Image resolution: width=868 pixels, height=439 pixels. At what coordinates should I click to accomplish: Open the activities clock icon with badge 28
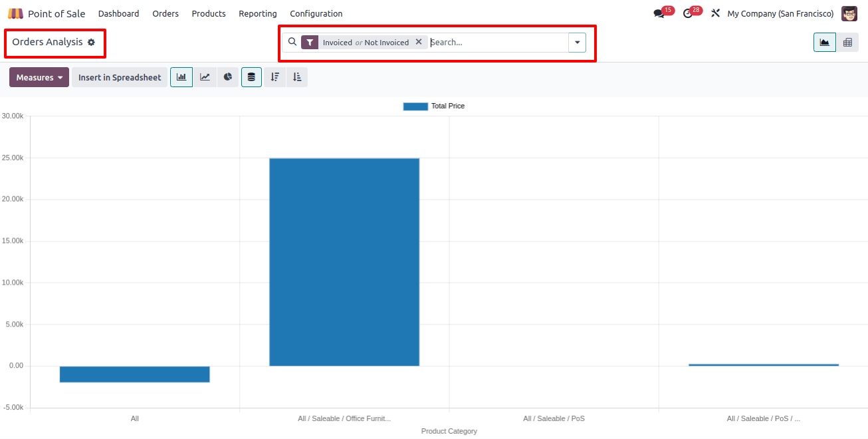(688, 13)
